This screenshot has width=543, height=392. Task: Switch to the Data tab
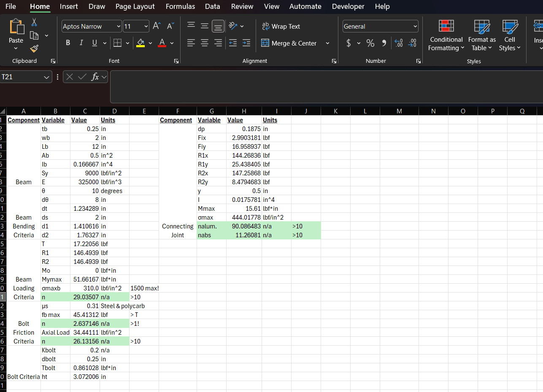213,6
